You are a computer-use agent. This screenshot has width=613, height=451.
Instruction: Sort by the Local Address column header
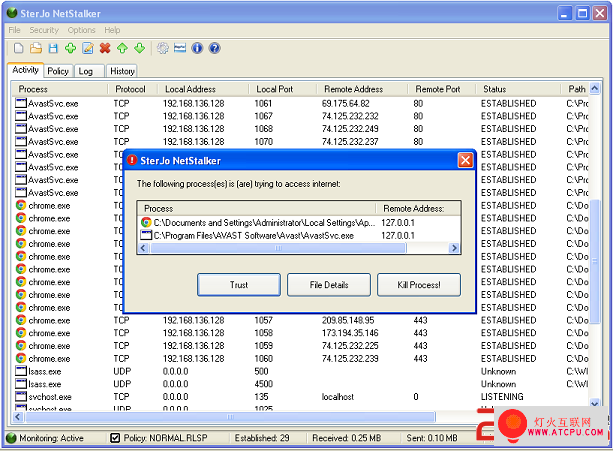[203, 89]
